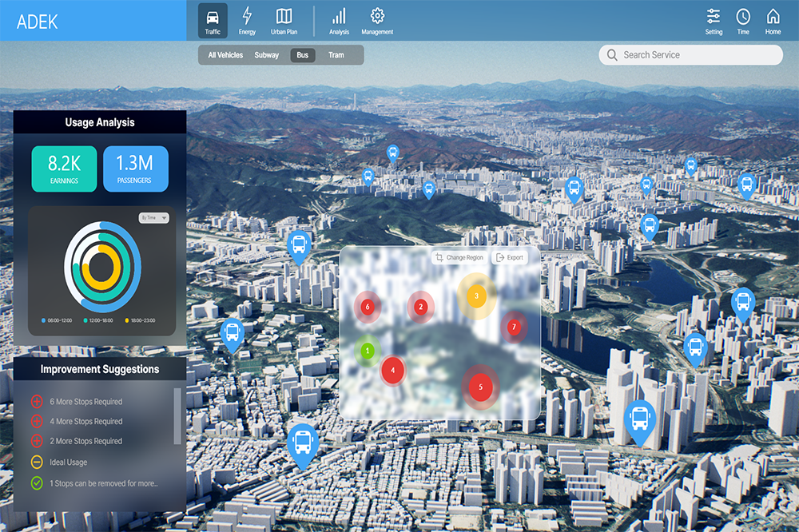Select the Bus filter tab
Image resolution: width=799 pixels, height=532 pixels.
pos(303,55)
